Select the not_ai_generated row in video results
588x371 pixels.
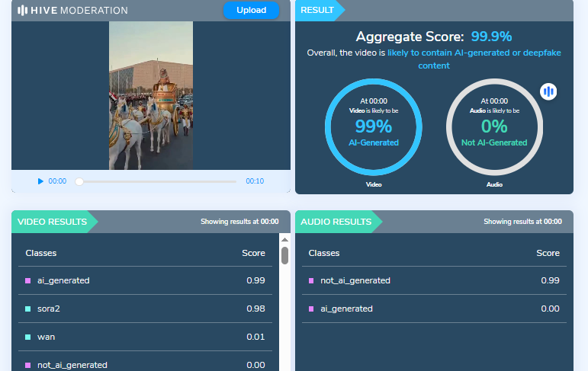pos(145,365)
